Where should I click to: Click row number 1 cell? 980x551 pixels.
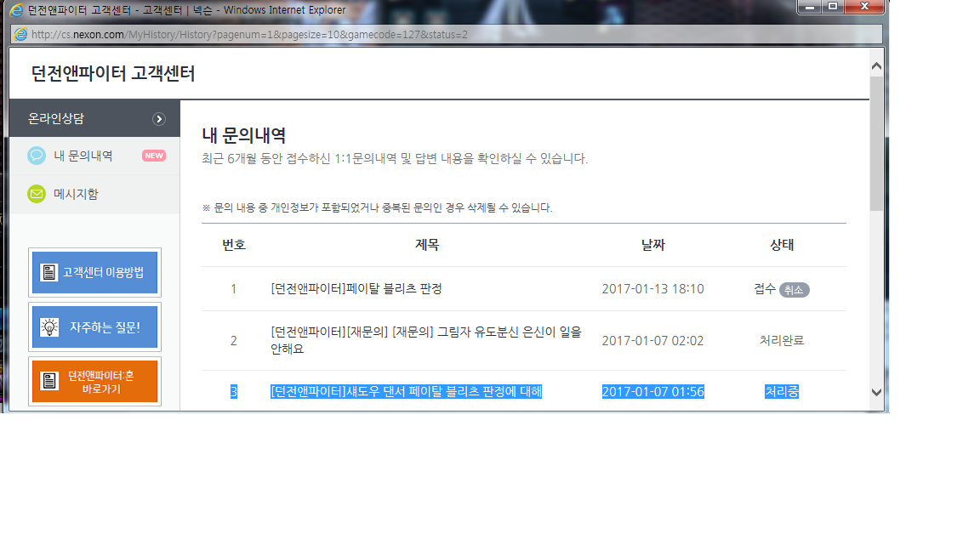click(234, 288)
